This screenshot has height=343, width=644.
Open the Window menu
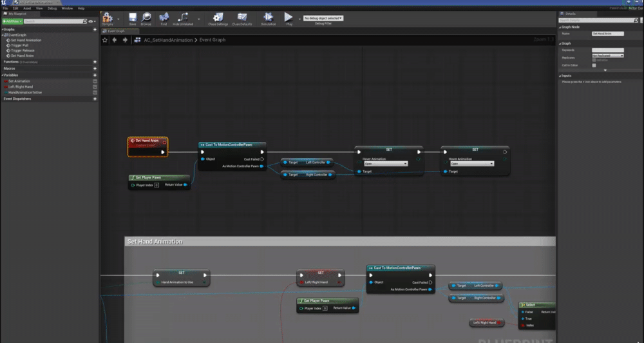pyautogui.click(x=67, y=8)
